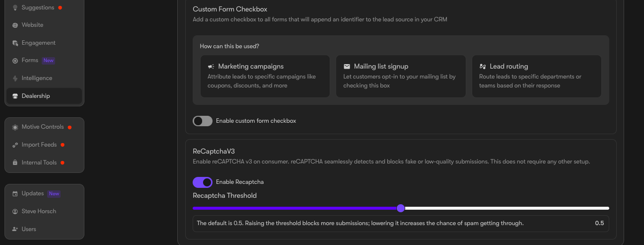
Task: Click the Dealership storefront icon
Action: tap(15, 96)
